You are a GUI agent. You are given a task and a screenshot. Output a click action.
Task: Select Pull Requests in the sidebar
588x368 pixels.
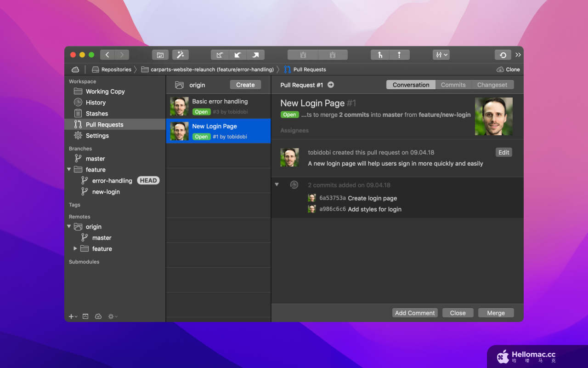pos(115,125)
